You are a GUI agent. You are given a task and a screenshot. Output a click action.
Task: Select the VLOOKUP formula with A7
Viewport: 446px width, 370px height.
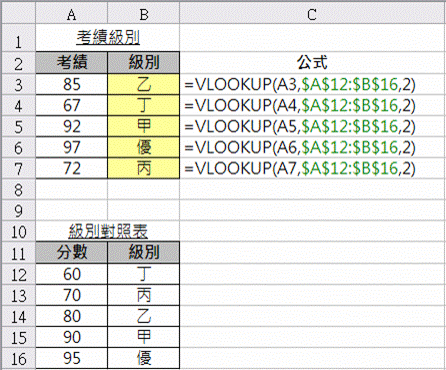[x=300, y=168]
